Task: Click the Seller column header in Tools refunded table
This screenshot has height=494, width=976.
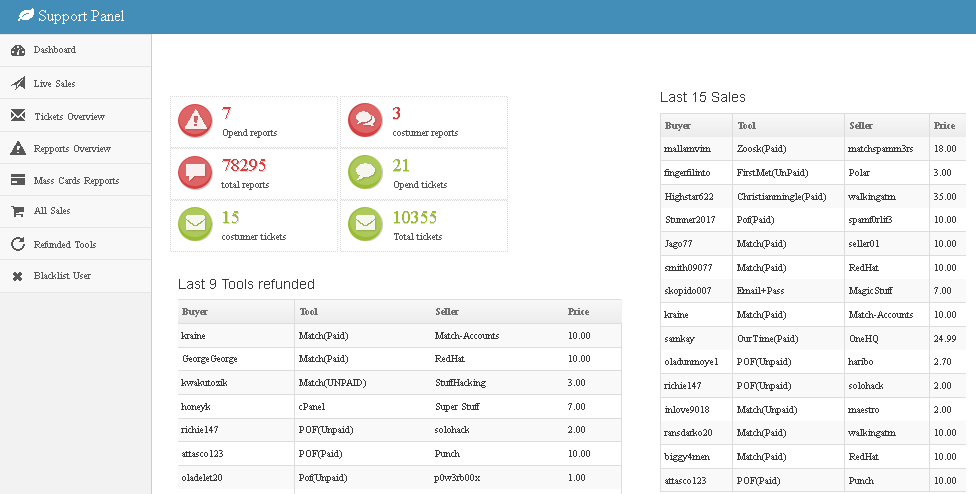Action: pyautogui.click(x=447, y=312)
